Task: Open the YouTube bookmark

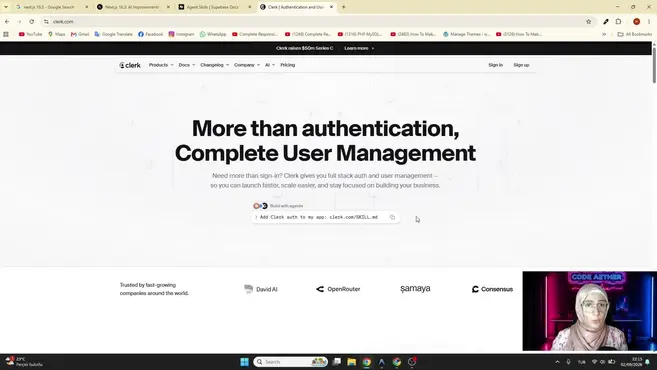Action: [31, 34]
